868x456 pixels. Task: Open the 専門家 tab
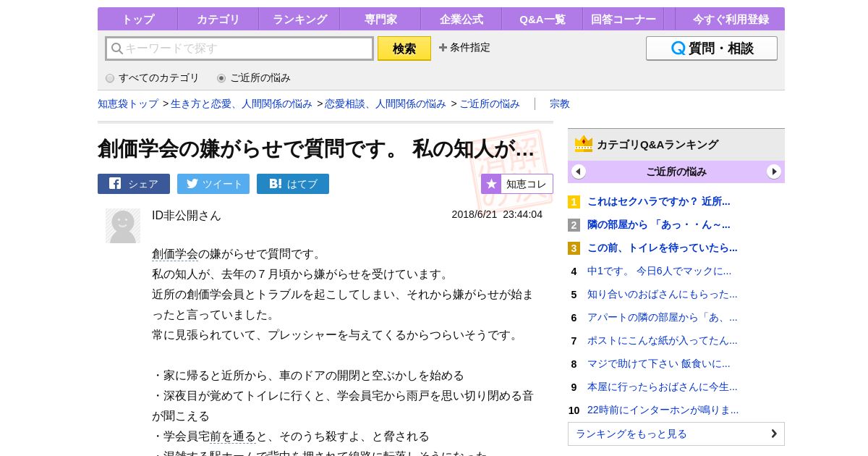click(380, 19)
